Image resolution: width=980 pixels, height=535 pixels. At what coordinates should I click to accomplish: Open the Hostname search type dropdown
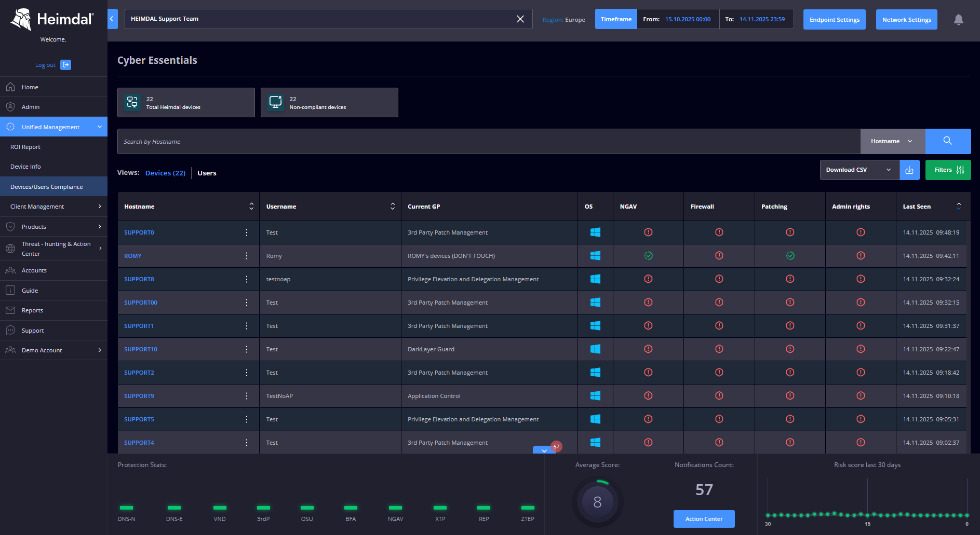click(x=892, y=141)
